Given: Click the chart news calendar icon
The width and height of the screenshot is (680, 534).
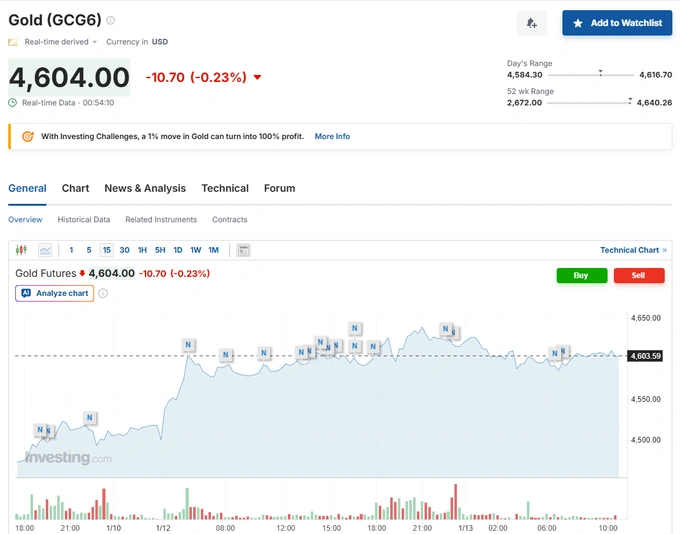Looking at the screenshot, I should 243,250.
